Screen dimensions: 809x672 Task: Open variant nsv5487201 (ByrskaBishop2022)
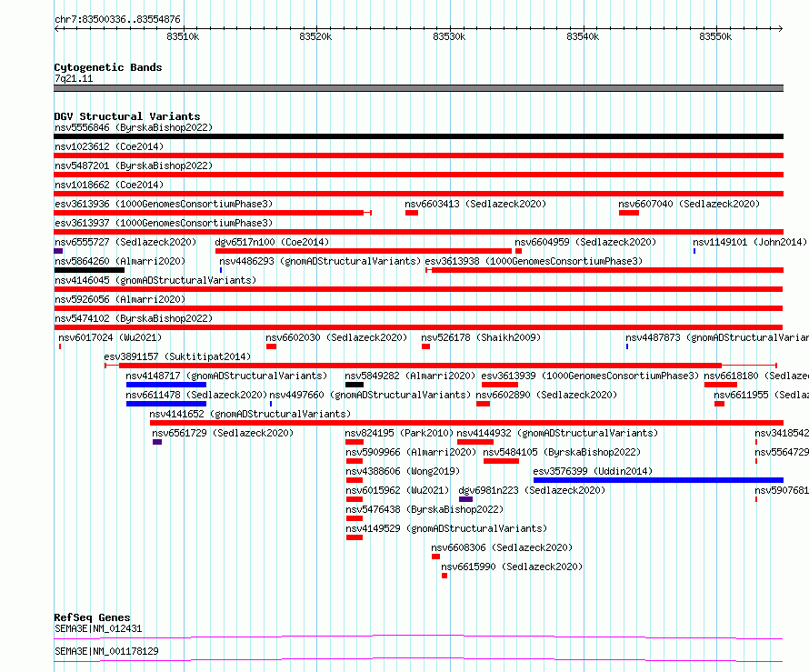click(x=134, y=165)
